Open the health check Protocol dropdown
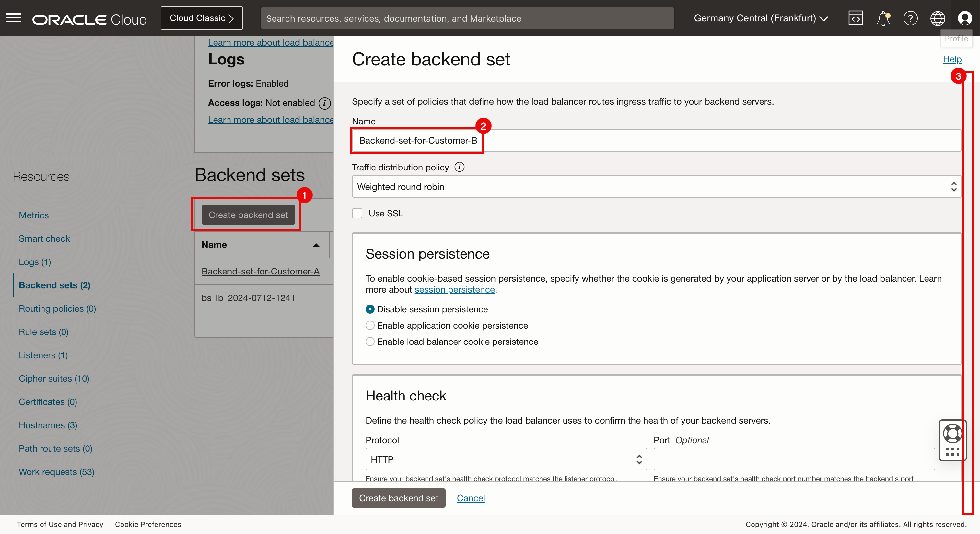980x534 pixels. click(506, 459)
